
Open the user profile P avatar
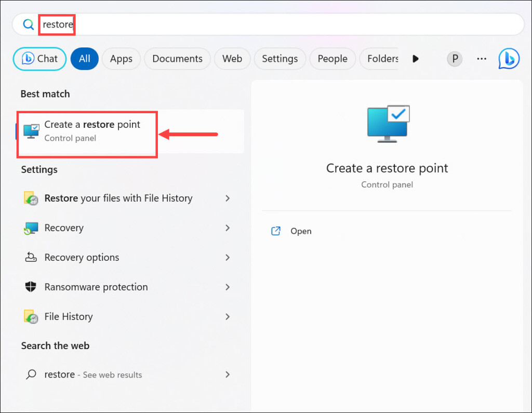(x=455, y=59)
